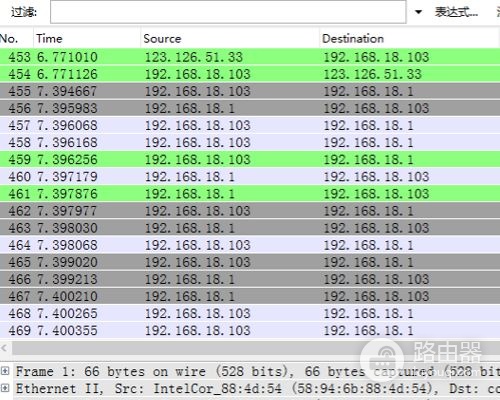Select the Ethernet II, Src: IntelCor line
This screenshot has height=400, width=500.
257,388
